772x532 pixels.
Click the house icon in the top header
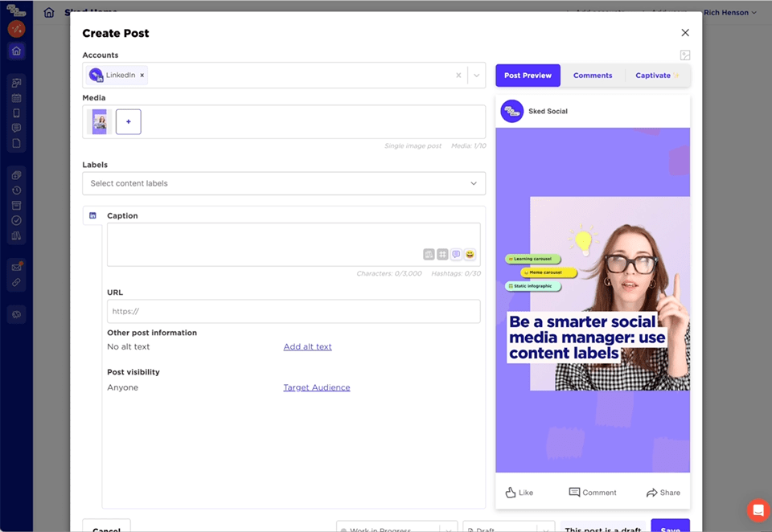click(49, 12)
